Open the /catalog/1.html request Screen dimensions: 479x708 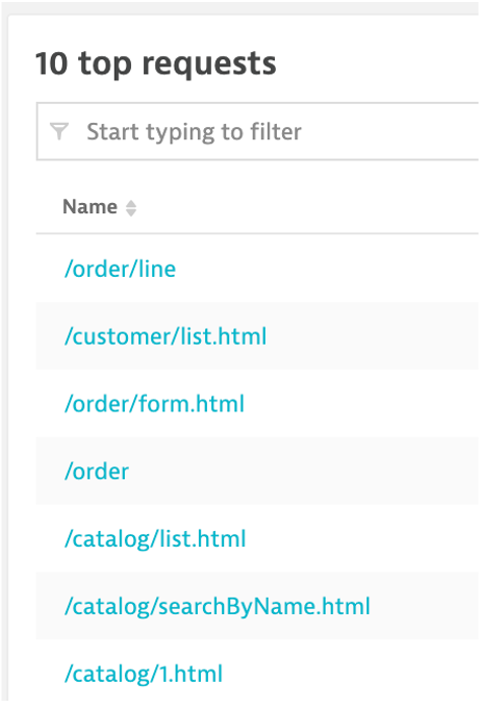tap(144, 674)
